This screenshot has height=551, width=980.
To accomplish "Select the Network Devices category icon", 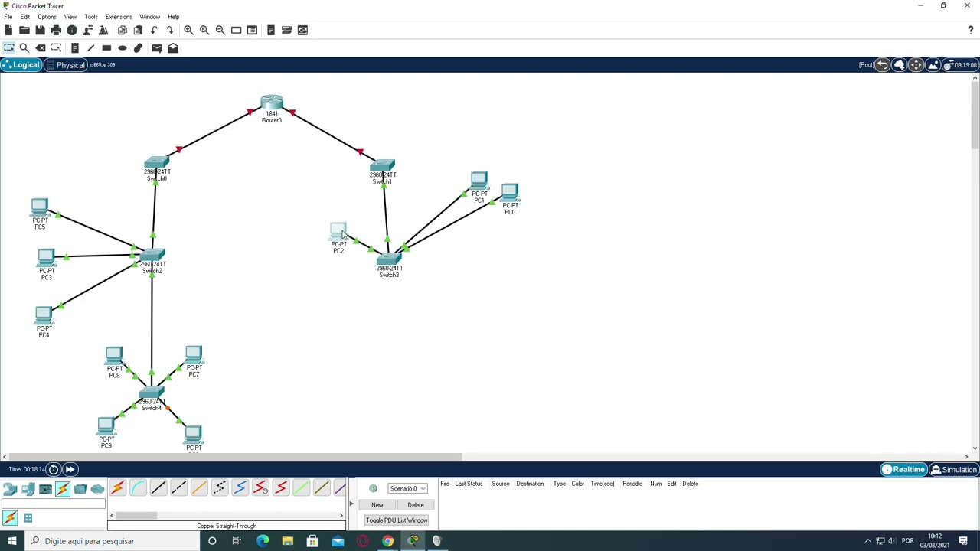I will [x=10, y=488].
